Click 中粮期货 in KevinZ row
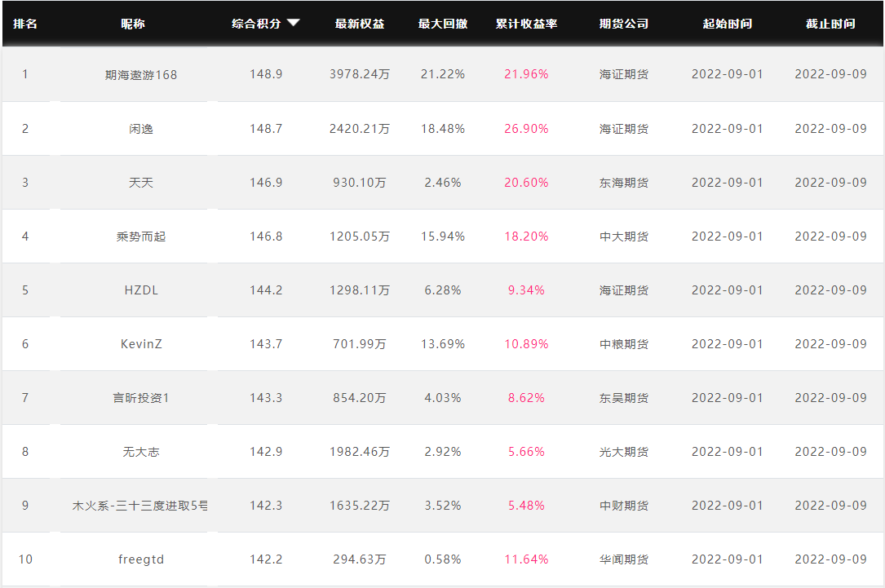 (x=624, y=344)
